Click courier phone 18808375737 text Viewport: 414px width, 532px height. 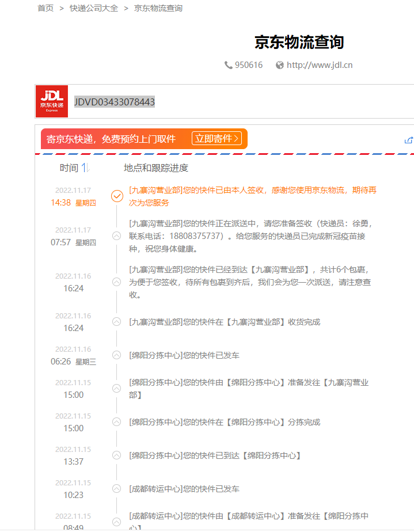click(195, 236)
